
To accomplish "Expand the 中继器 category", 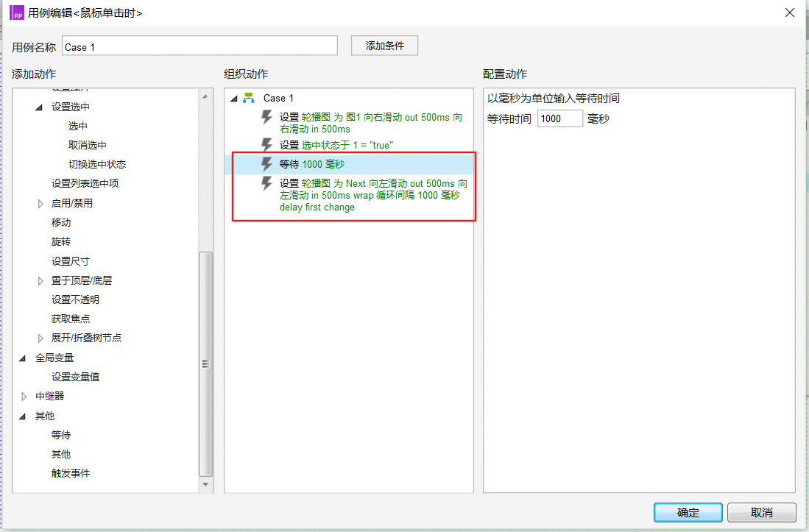I will (x=24, y=397).
